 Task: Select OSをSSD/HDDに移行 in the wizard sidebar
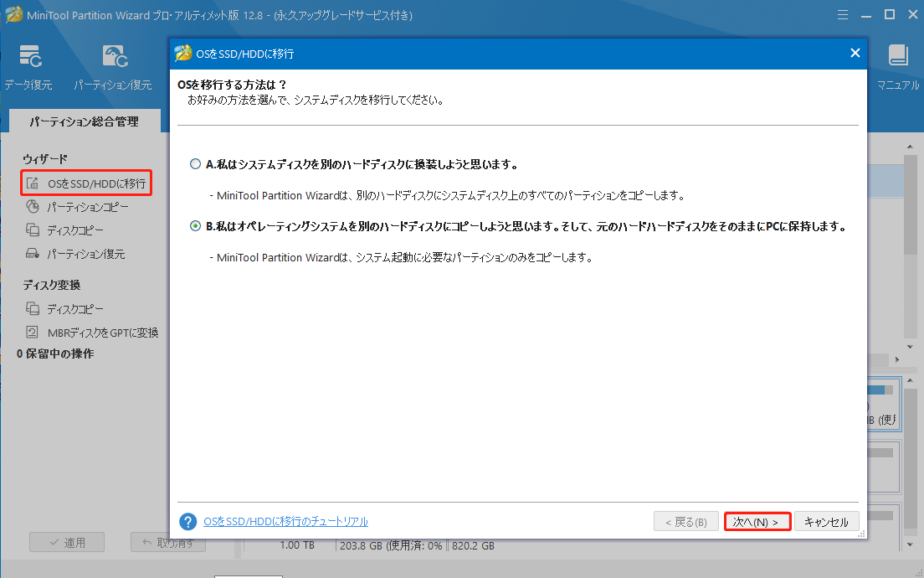pos(87,183)
